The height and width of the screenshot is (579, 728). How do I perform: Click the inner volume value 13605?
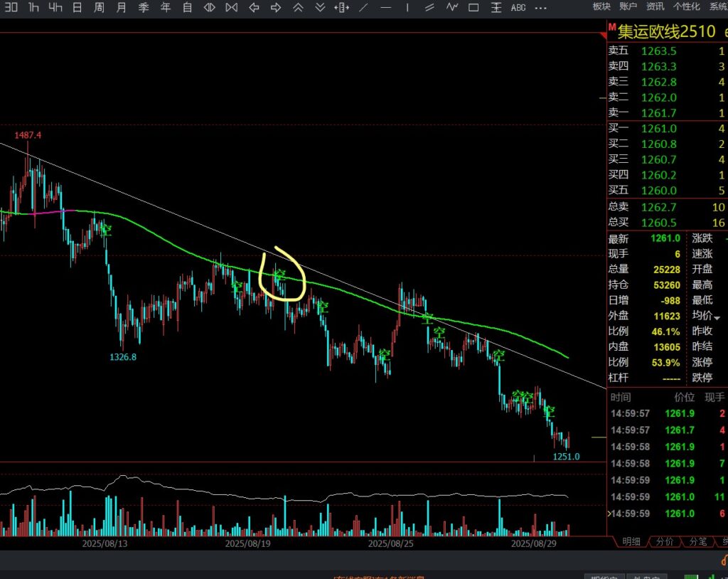tap(667, 347)
